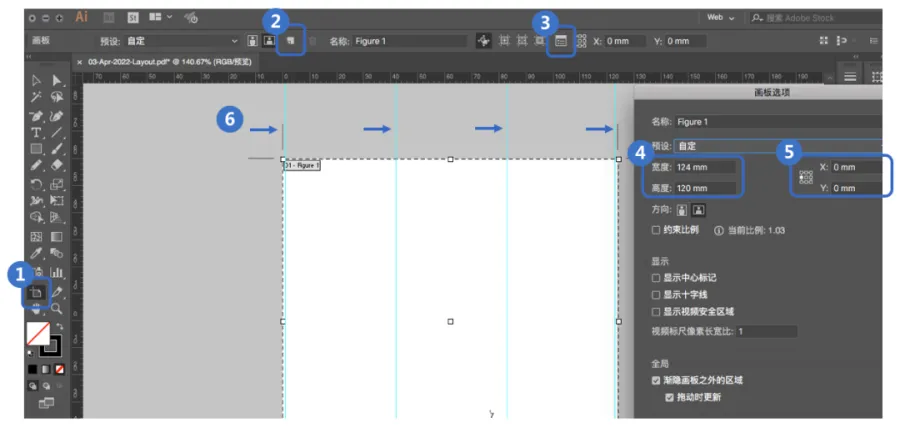The height and width of the screenshot is (428, 900).
Task: Enable the 显示十字线 checkbox
Action: [x=655, y=295]
